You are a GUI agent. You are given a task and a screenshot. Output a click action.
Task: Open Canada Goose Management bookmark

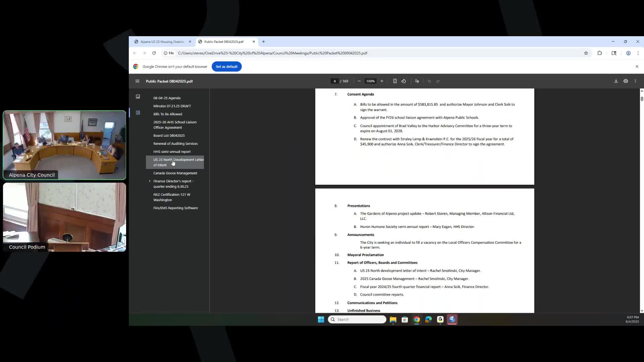(x=175, y=173)
